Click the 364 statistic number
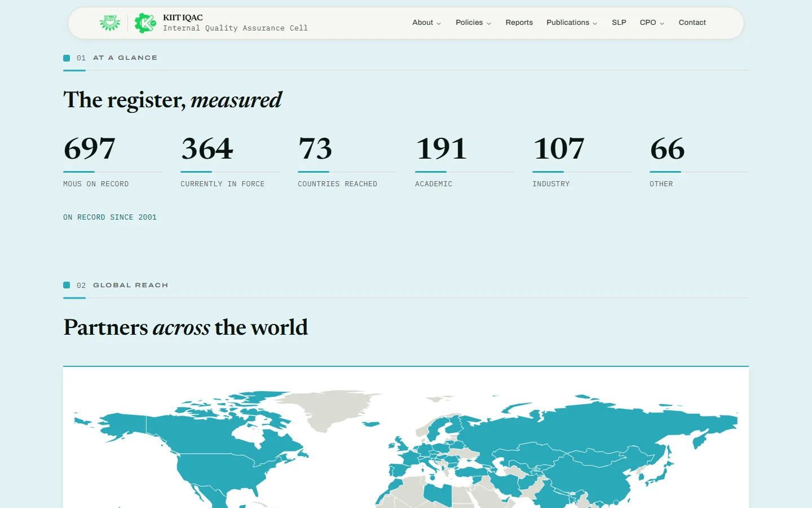Screen dimensions: 812x508 207,148
